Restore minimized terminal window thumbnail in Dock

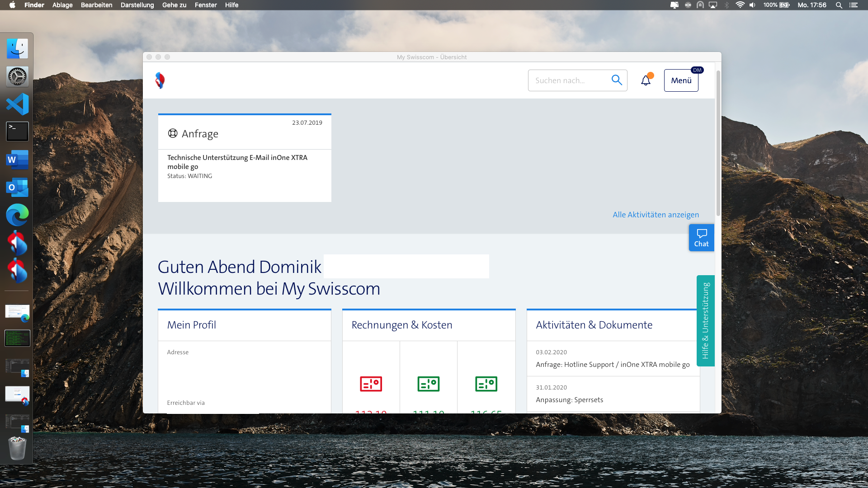pyautogui.click(x=17, y=338)
